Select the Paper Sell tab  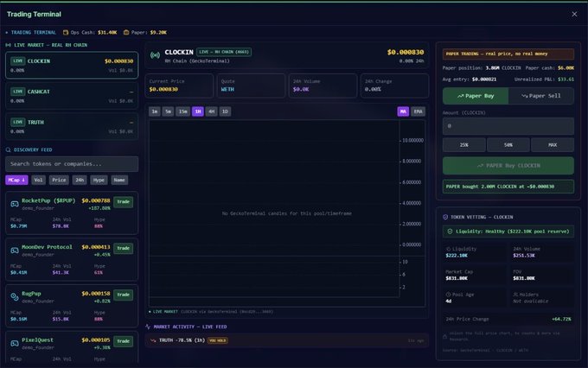(x=541, y=96)
